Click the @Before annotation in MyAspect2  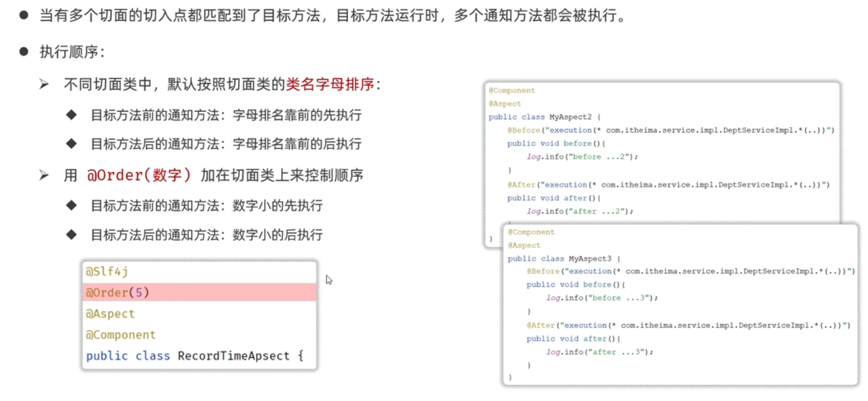[x=671, y=130]
